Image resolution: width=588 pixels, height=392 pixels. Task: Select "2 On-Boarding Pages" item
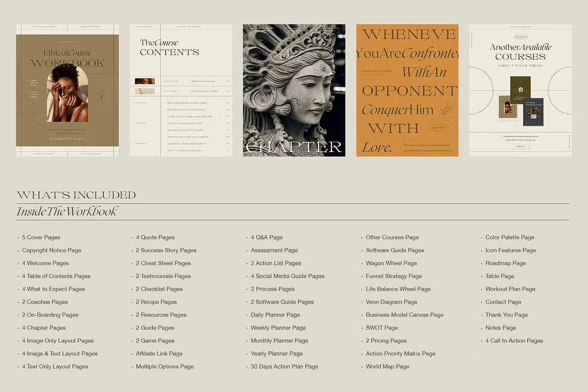click(x=50, y=315)
